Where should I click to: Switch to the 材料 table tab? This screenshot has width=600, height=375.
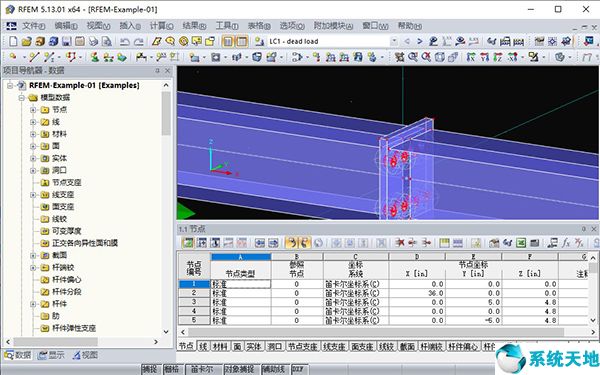click(220, 347)
